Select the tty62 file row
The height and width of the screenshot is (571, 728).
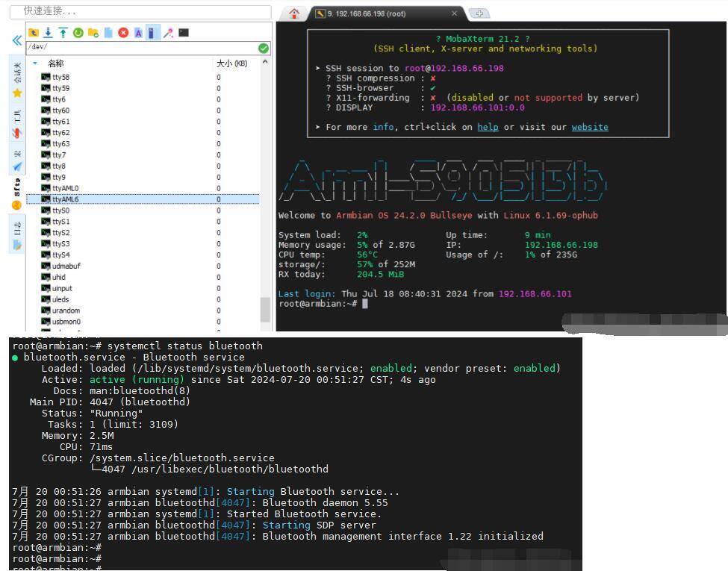(143, 133)
